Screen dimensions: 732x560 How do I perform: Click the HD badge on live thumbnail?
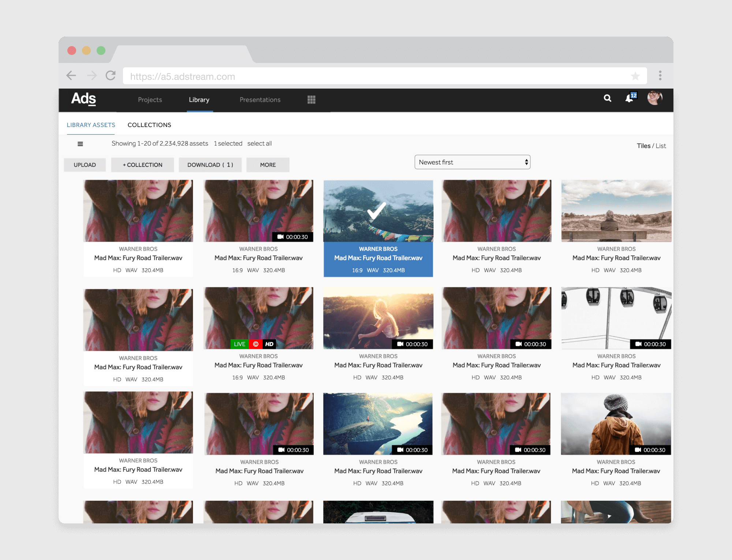coord(269,344)
